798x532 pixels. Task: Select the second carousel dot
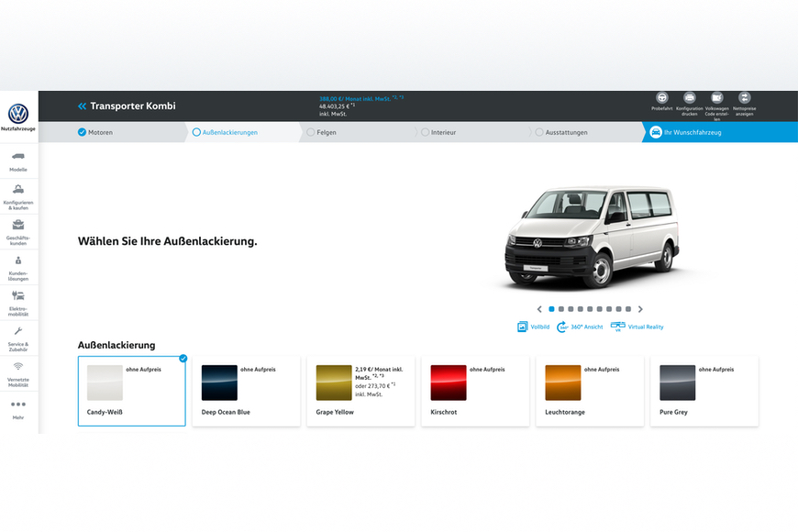point(560,309)
